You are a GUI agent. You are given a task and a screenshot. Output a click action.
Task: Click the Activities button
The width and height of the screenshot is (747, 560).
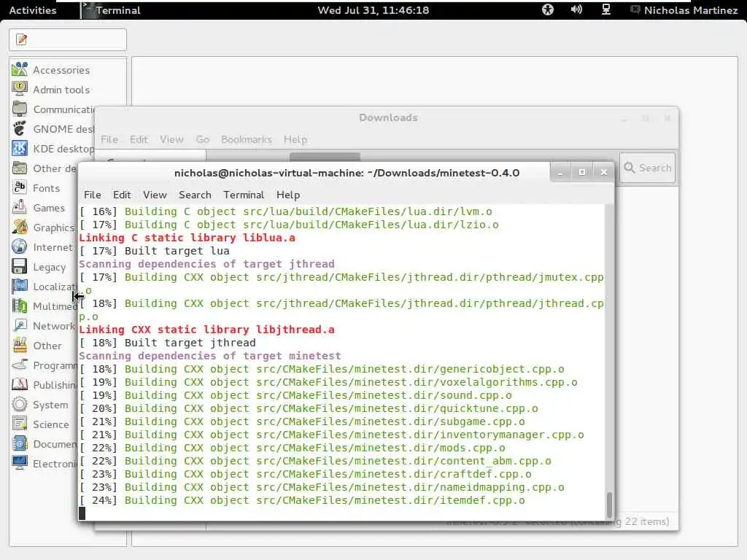click(33, 10)
